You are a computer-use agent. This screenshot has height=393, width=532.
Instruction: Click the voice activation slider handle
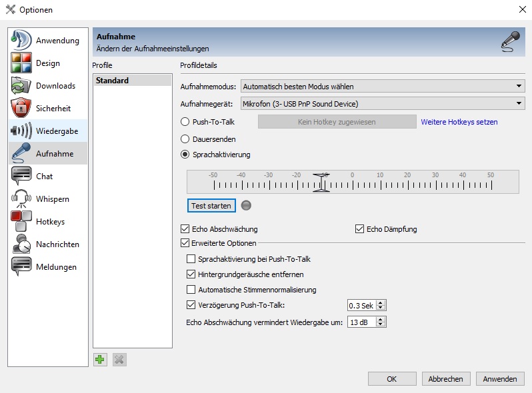pos(321,183)
